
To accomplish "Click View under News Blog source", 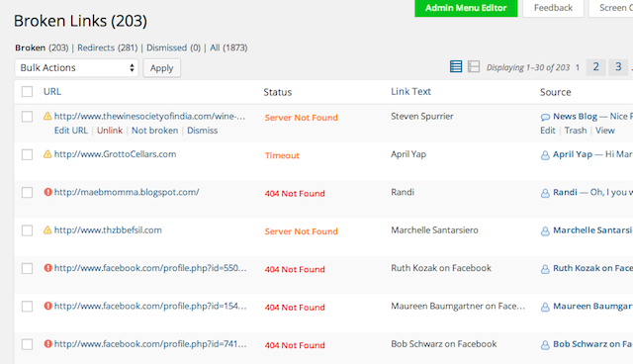I will point(604,131).
